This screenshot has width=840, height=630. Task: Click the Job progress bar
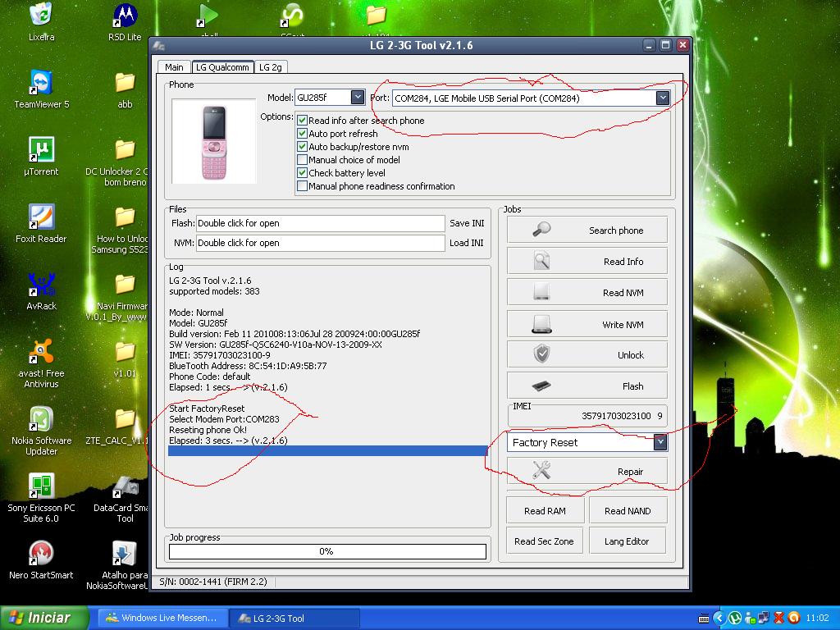click(x=327, y=551)
